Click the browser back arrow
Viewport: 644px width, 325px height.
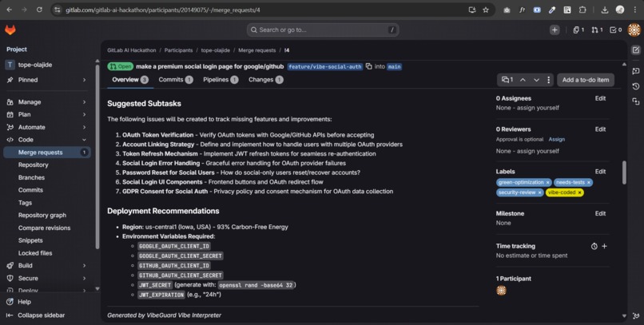[x=9, y=10]
